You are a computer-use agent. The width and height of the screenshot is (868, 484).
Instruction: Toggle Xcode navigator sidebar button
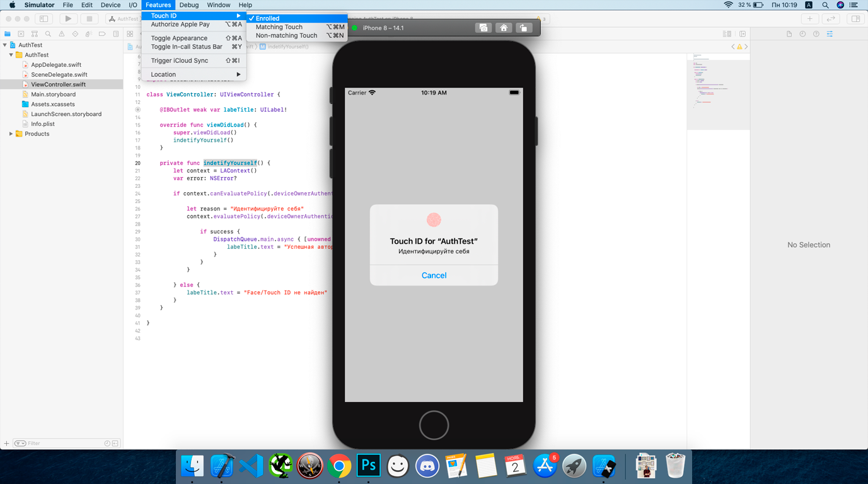tap(43, 19)
